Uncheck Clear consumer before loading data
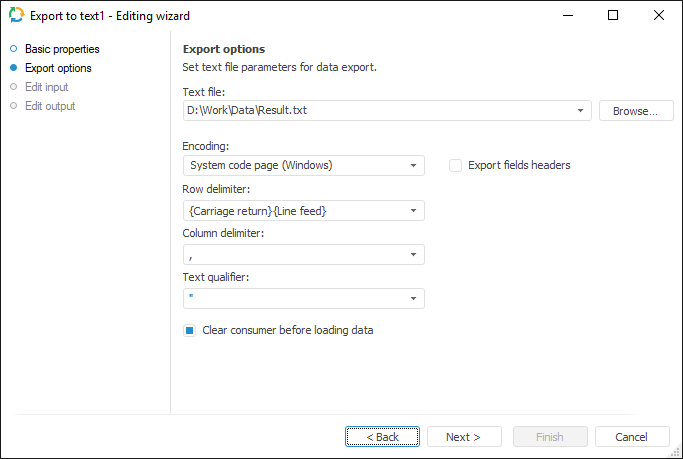Viewport: 683px width, 459px height. pyautogui.click(x=189, y=330)
